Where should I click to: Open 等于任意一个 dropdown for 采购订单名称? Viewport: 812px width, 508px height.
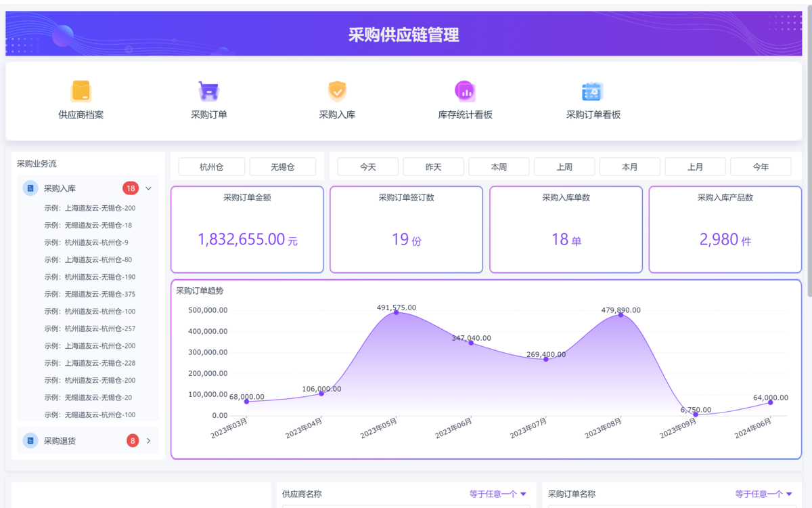pos(764,494)
